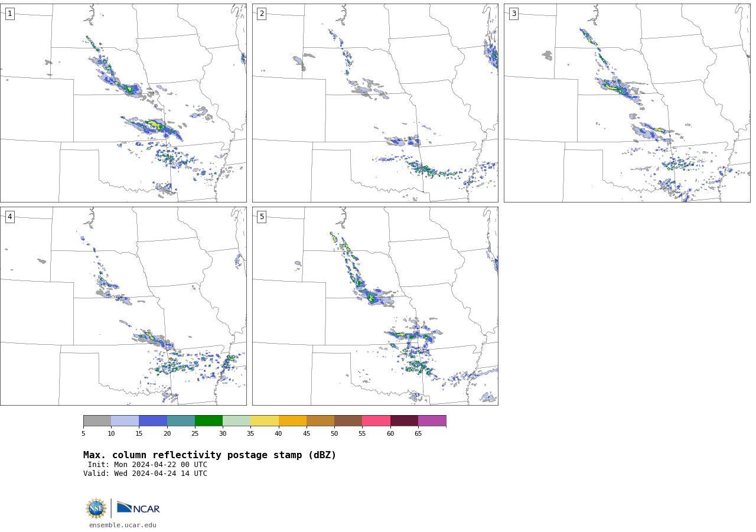
Task: Click the colorbar tick label 50
Action: [334, 433]
